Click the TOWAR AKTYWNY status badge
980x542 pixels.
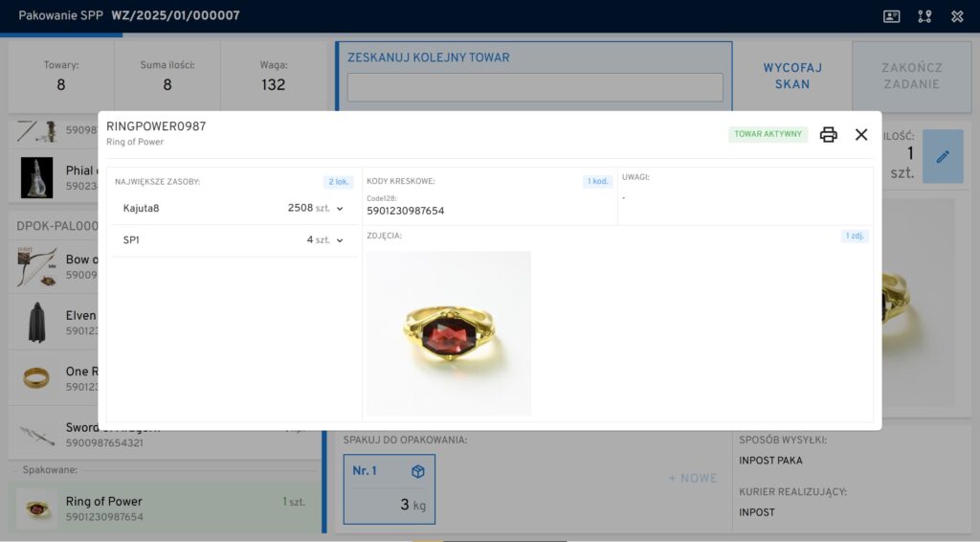click(768, 135)
